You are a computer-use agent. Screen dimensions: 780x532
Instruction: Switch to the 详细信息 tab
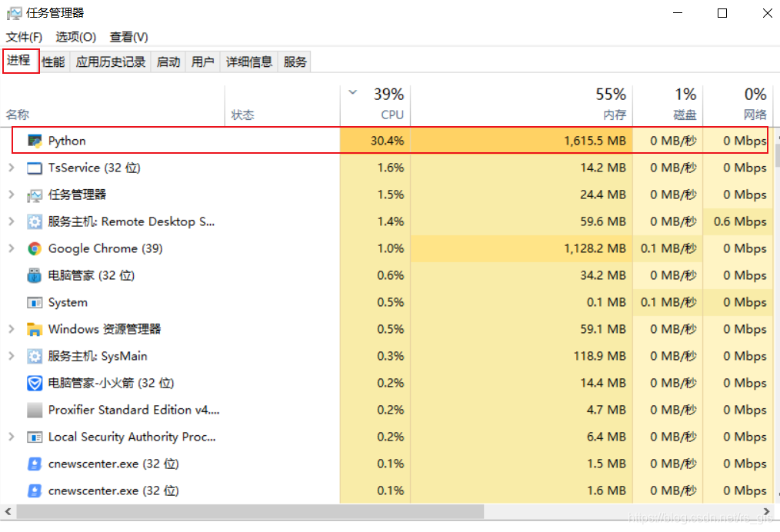coord(249,62)
